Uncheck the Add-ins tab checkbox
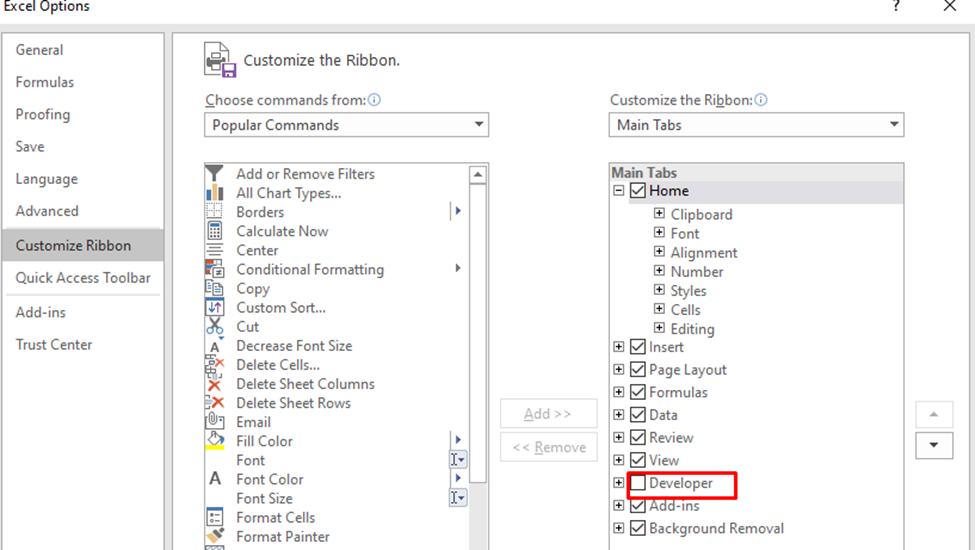 click(638, 506)
